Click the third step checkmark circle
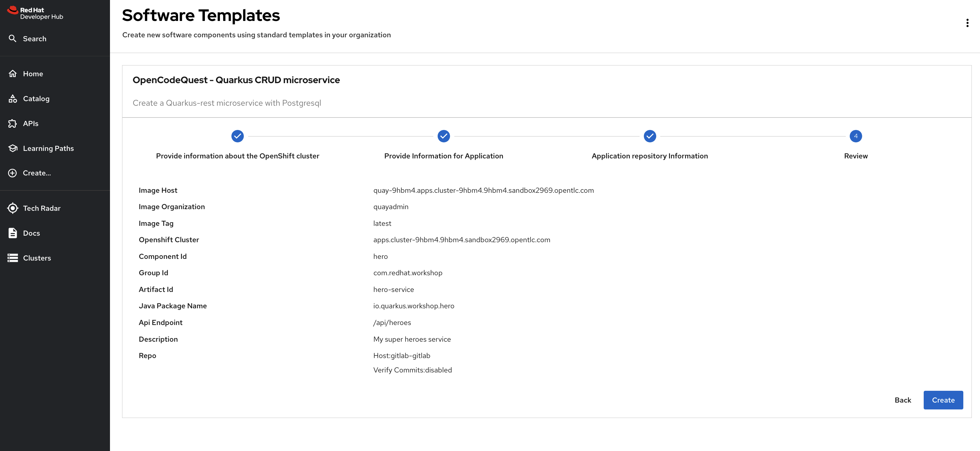This screenshot has height=451, width=980. (x=650, y=136)
